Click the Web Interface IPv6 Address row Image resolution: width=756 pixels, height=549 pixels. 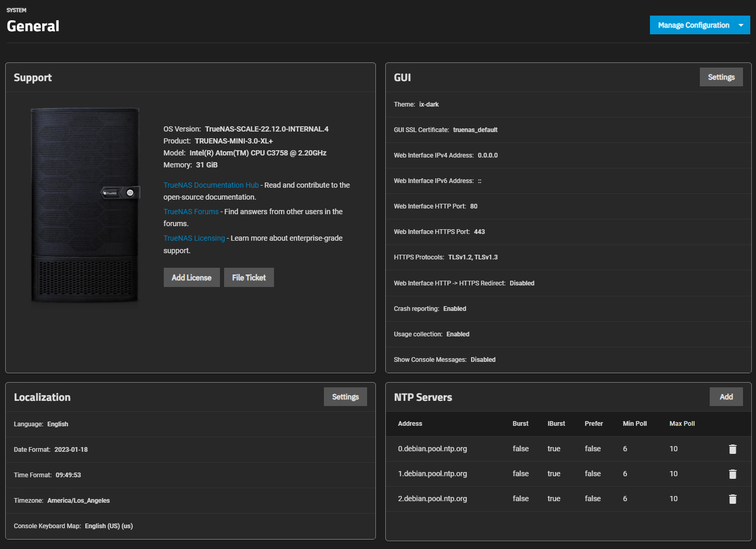568,181
